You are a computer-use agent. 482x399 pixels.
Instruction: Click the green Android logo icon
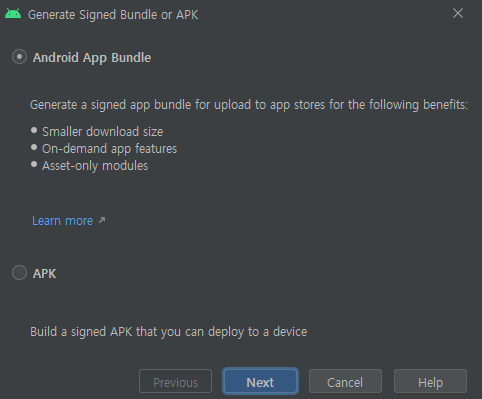coord(13,14)
